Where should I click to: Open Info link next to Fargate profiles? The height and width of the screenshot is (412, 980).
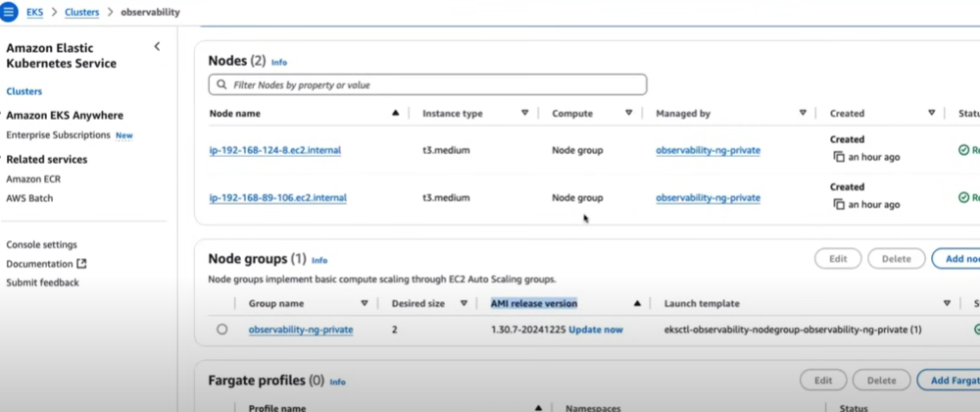[x=337, y=382]
